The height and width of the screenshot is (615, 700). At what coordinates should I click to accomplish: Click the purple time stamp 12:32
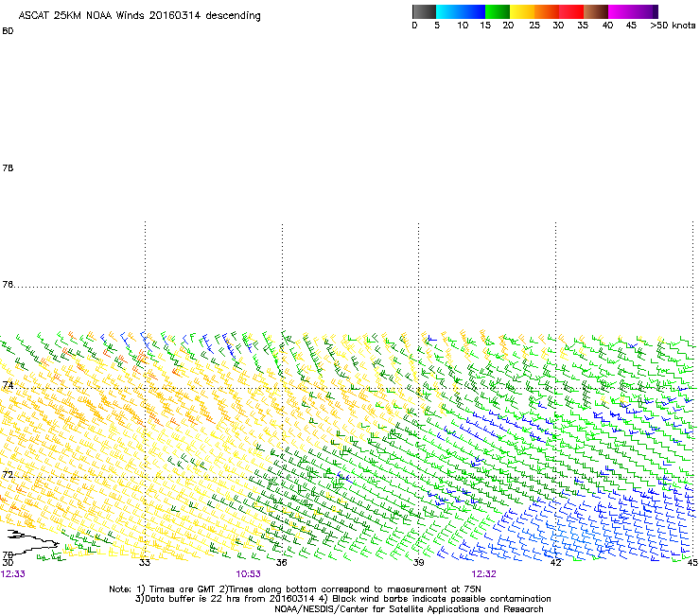click(484, 574)
